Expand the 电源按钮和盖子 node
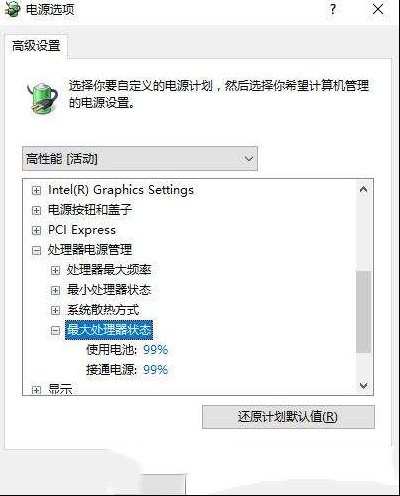This screenshot has height=496, width=400. 36,210
